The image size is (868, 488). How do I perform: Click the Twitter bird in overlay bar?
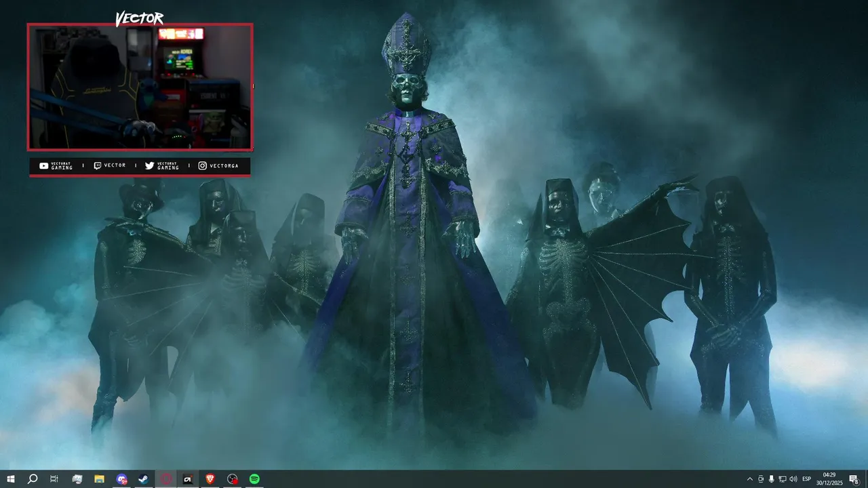point(150,165)
